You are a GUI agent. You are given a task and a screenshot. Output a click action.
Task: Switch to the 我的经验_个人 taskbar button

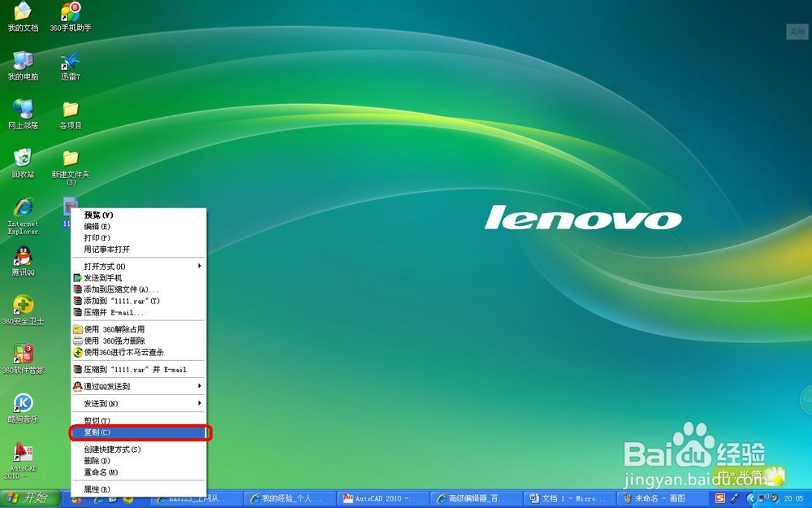point(290,499)
